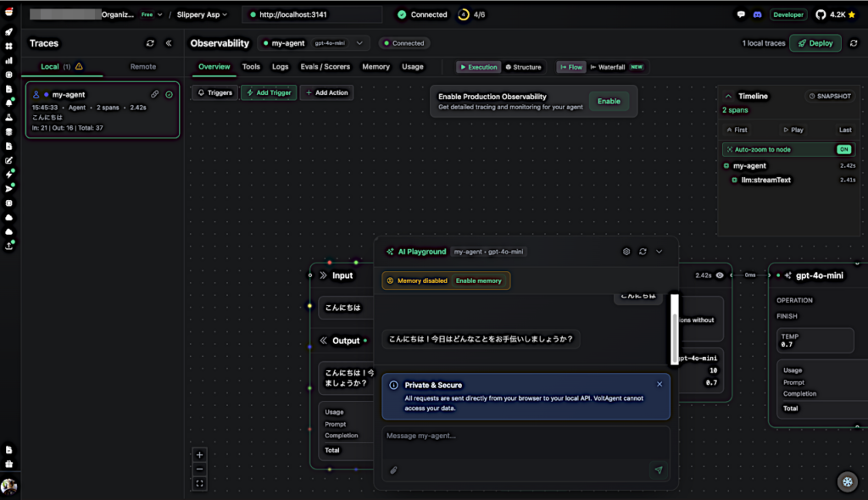This screenshot has width=868, height=500.
Task: Switch view to Structure mode
Action: pyautogui.click(x=523, y=67)
